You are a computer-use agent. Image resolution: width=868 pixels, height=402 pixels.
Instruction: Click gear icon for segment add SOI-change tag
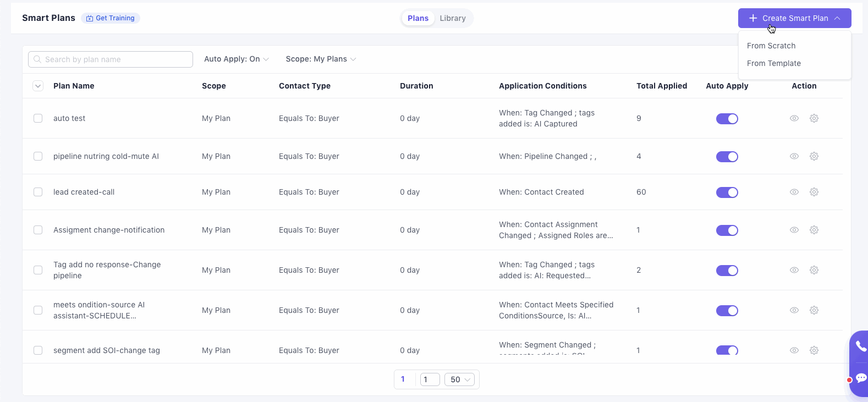(814, 350)
